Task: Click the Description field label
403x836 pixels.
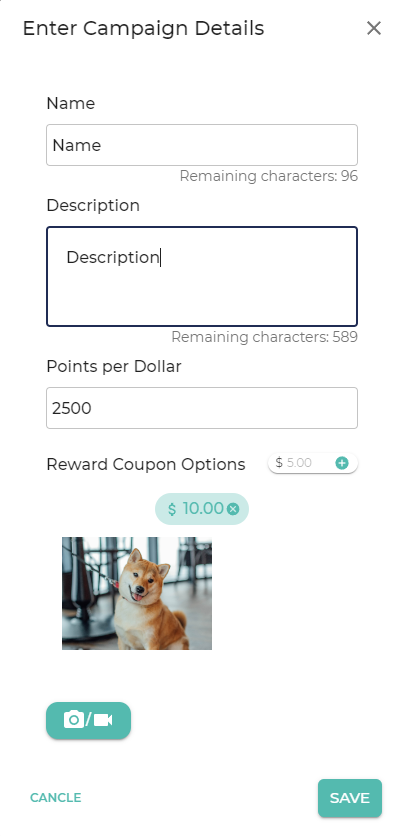Action: click(x=93, y=205)
